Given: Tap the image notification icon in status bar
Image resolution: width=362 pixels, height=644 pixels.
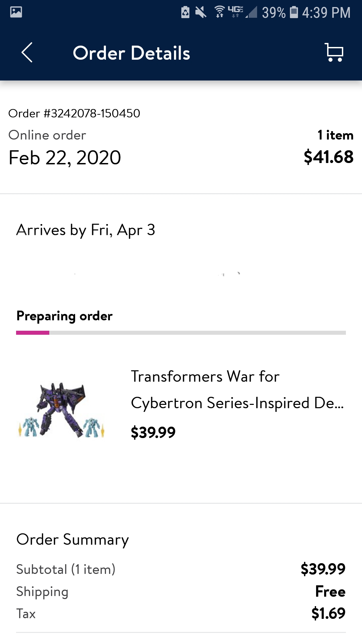Looking at the screenshot, I should (16, 12).
